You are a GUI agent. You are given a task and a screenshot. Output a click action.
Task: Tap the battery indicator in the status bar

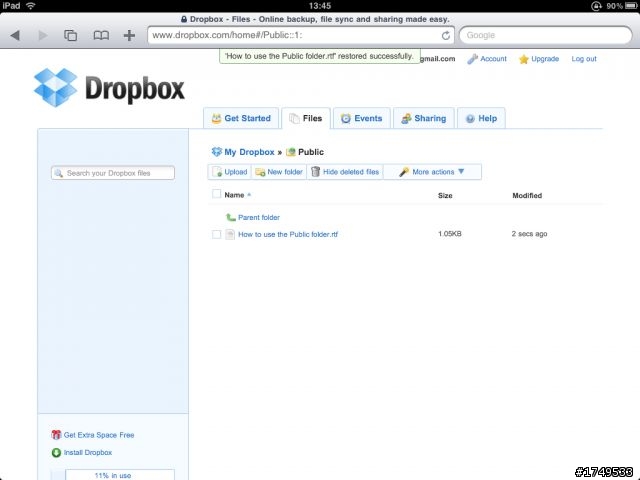tap(630, 6)
